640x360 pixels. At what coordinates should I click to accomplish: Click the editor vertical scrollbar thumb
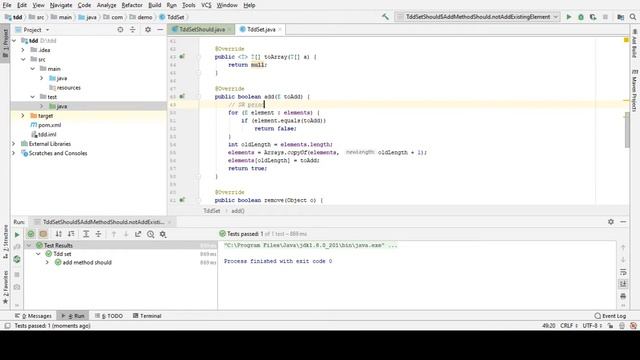pyautogui.click(x=627, y=130)
